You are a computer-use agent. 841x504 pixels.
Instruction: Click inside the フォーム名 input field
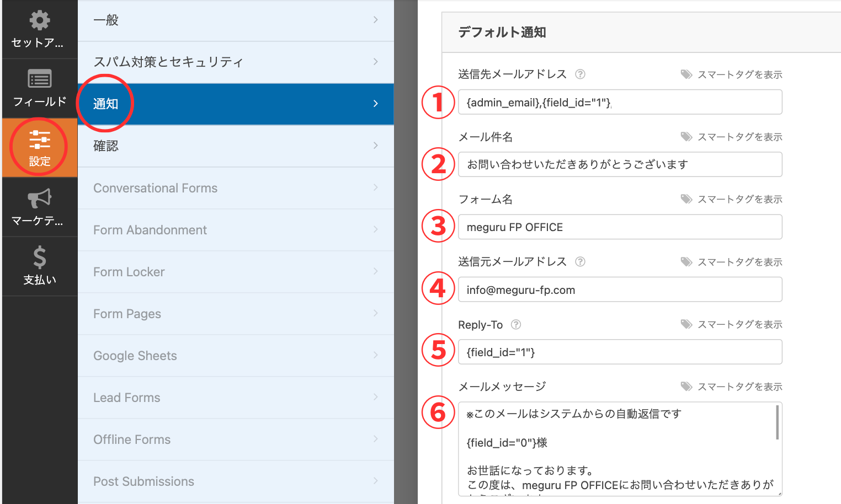click(x=619, y=227)
